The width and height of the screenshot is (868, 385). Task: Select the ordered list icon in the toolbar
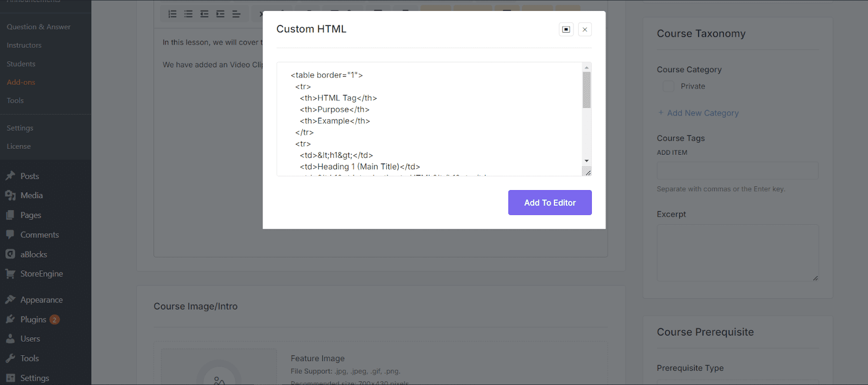173,14
